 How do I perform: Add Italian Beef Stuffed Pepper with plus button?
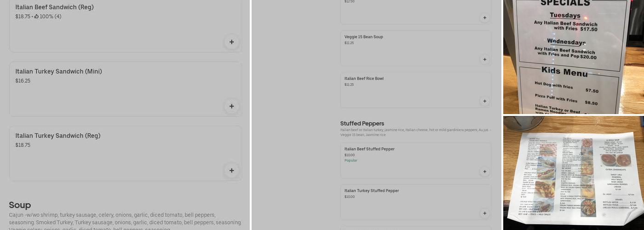pyautogui.click(x=484, y=172)
